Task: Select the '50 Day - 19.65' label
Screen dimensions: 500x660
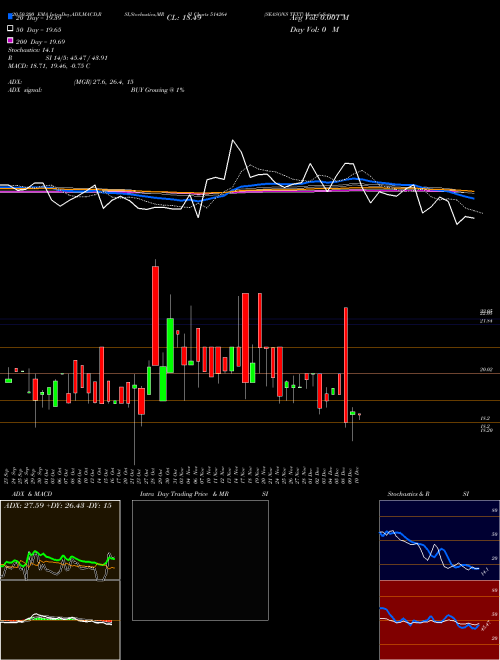Action: tap(38, 29)
